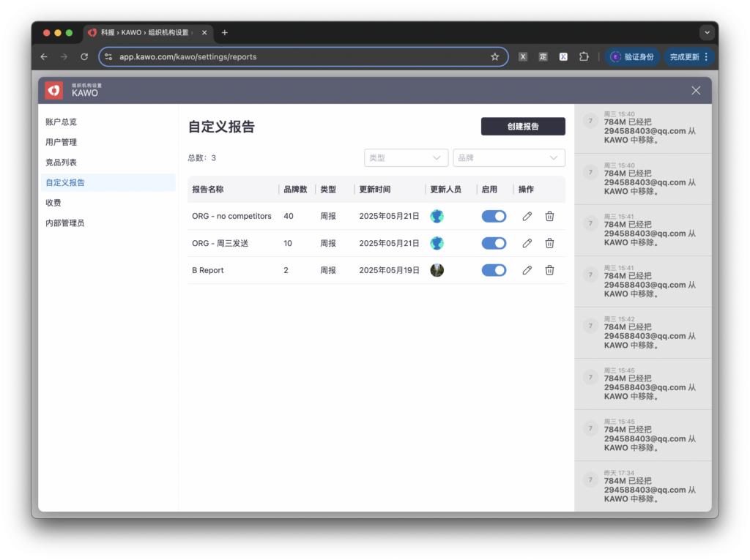Bookmark this page with the star icon
750x560 pixels.
pyautogui.click(x=494, y=57)
